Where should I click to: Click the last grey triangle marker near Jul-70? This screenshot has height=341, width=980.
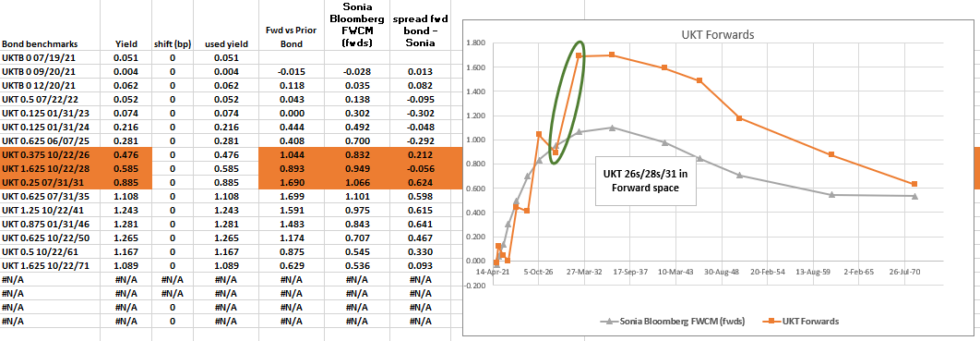coord(914,196)
